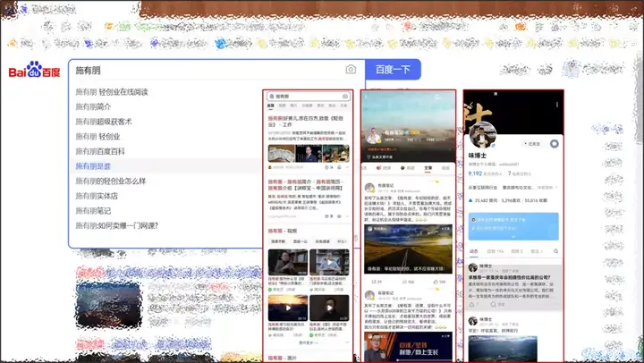Image resolution: width=644 pixels, height=363 pixels.
Task: Click the 味博士 profile avatar
Action: point(483,136)
